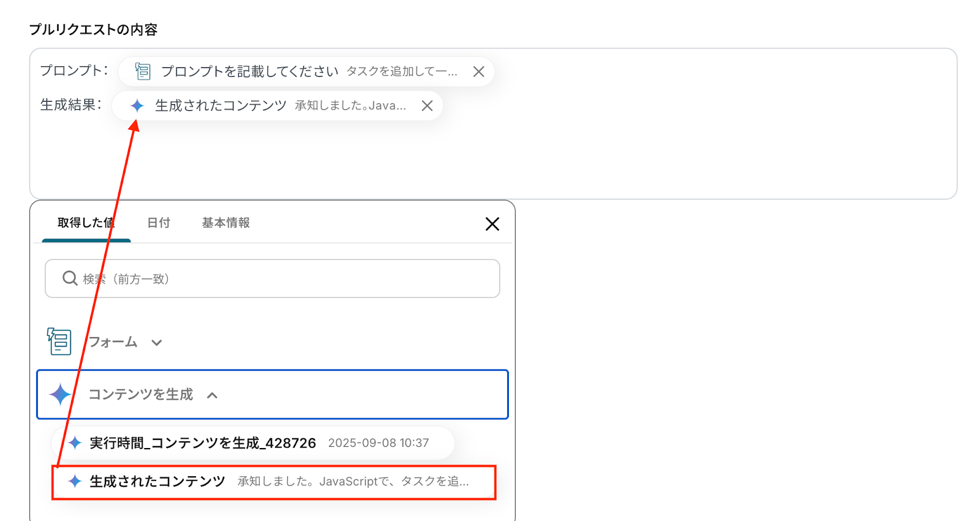Click the form icon in the プロンプト chip
Screen dimensions: 980x521
click(143, 72)
